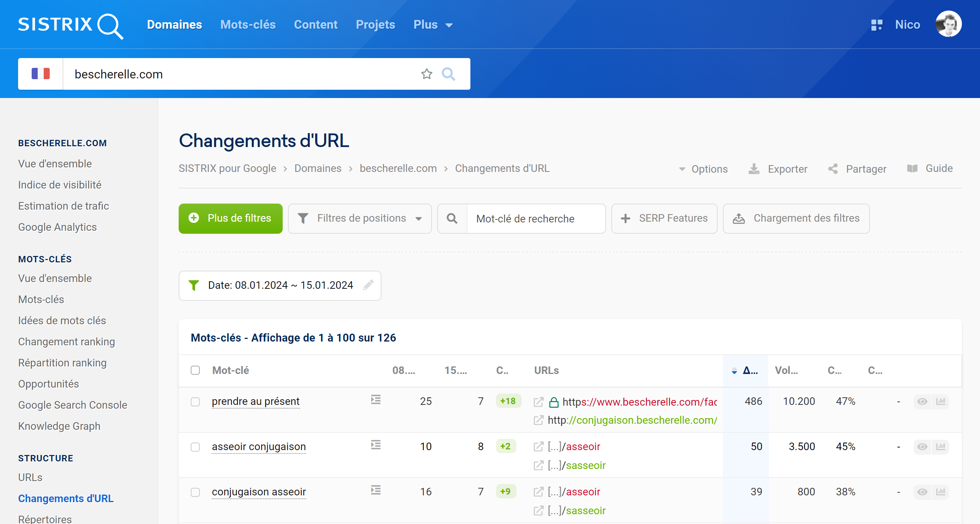
Task: Open the Content tab
Action: click(315, 25)
